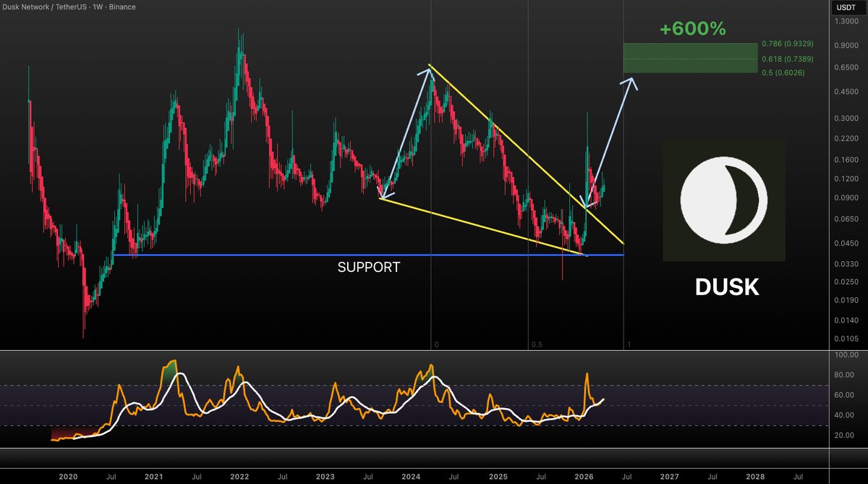Click the 2023 time axis label

click(325, 477)
